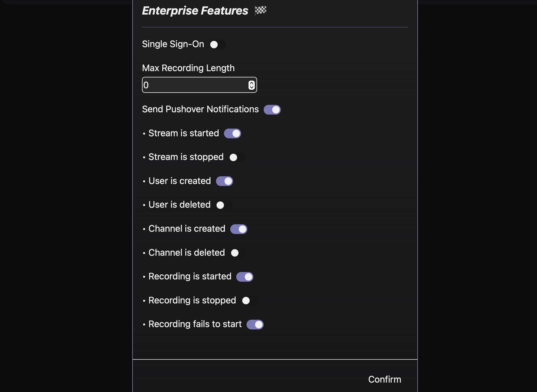Turn off Recording is started toggle

point(245,277)
